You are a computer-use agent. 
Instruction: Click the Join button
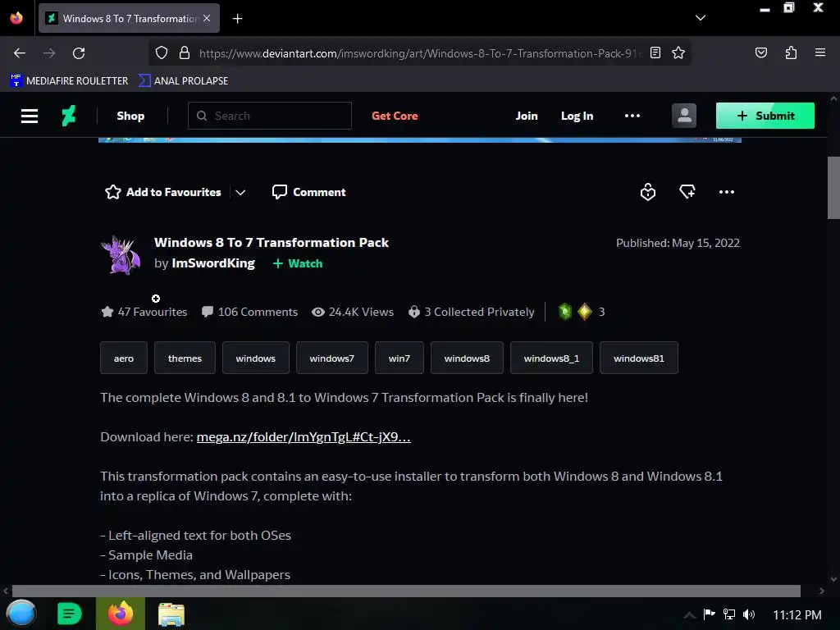click(x=527, y=116)
